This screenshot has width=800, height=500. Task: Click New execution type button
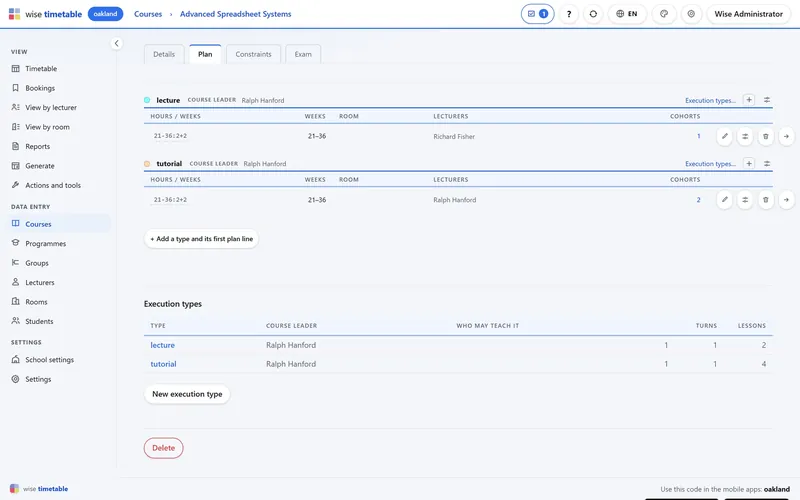point(187,394)
